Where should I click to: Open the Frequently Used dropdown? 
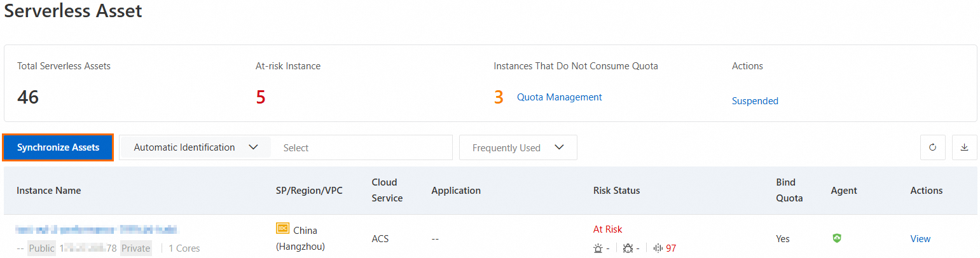518,147
